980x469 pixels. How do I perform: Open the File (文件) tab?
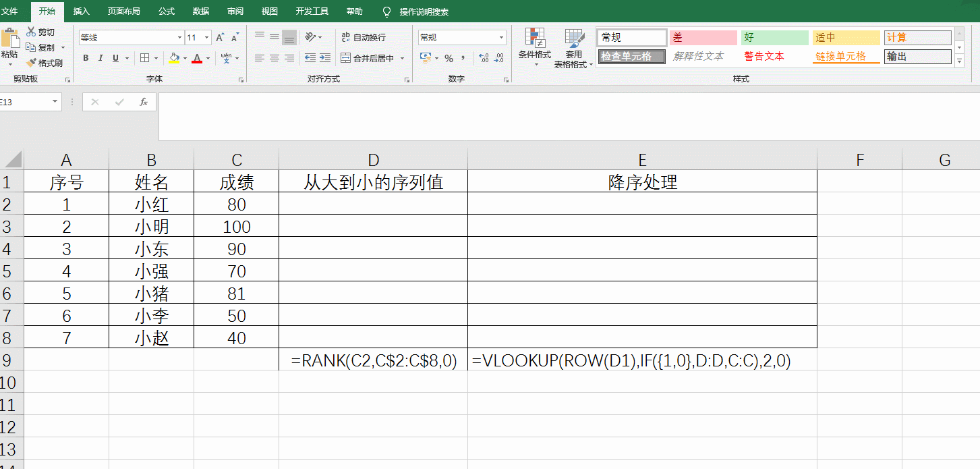tap(9, 11)
